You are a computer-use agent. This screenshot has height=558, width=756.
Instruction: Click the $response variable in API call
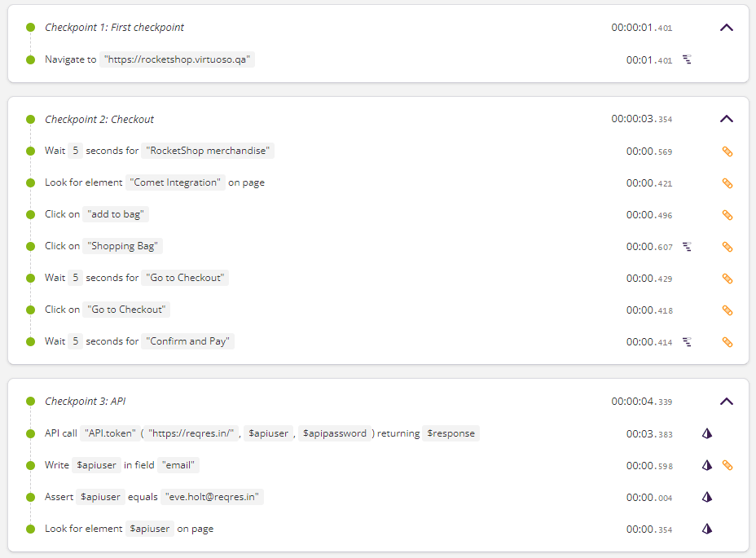[x=451, y=433]
